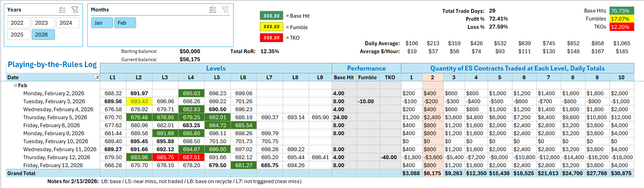Click the Performance header cell
Screen dimensions: 644x188
coord(366,68)
